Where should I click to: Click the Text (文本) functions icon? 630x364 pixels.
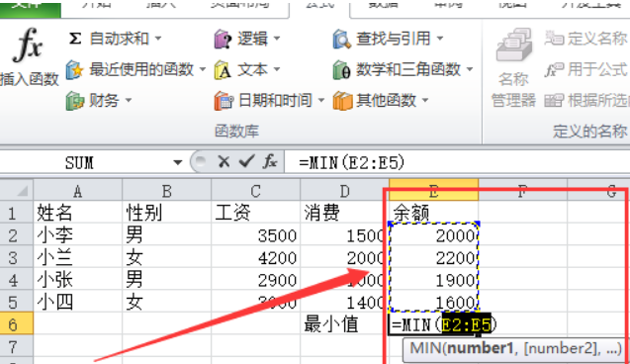pyautogui.click(x=223, y=70)
